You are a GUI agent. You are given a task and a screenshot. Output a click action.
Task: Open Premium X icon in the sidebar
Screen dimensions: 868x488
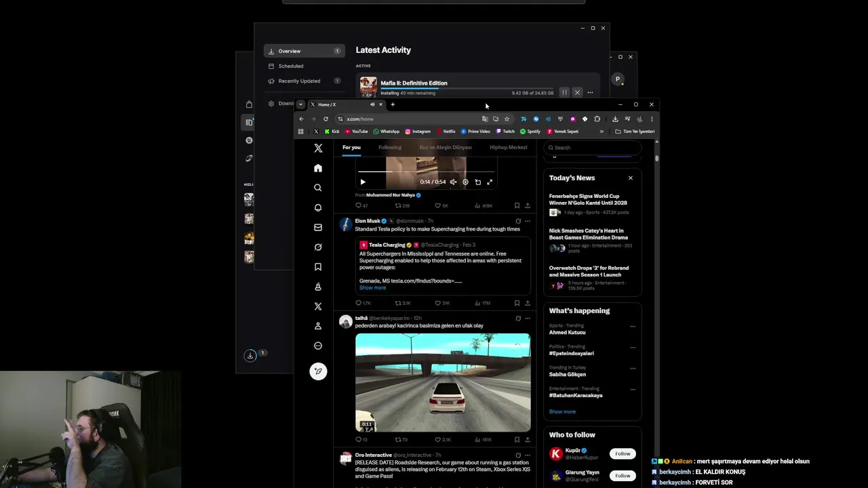(x=318, y=306)
